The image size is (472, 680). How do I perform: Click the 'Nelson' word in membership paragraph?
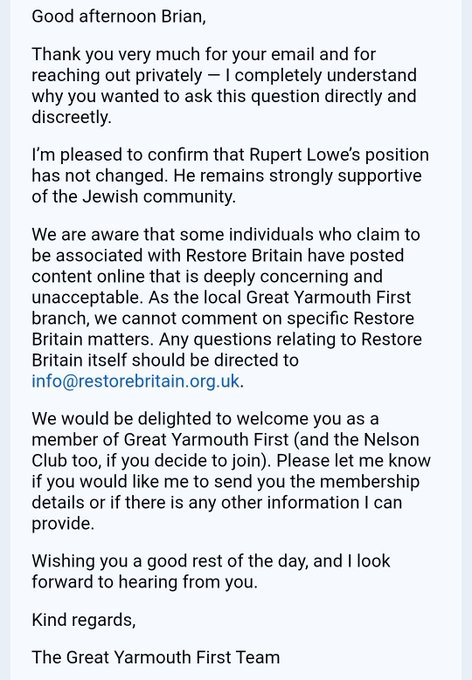(391, 440)
